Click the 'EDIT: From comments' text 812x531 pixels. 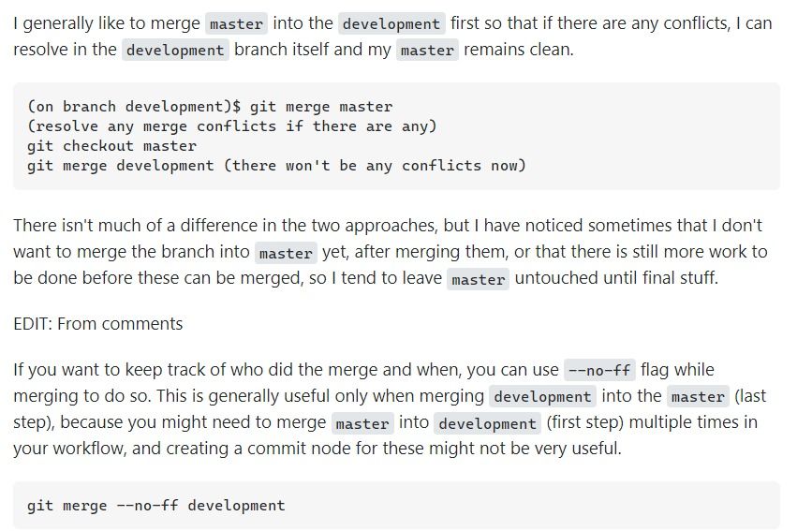(98, 324)
